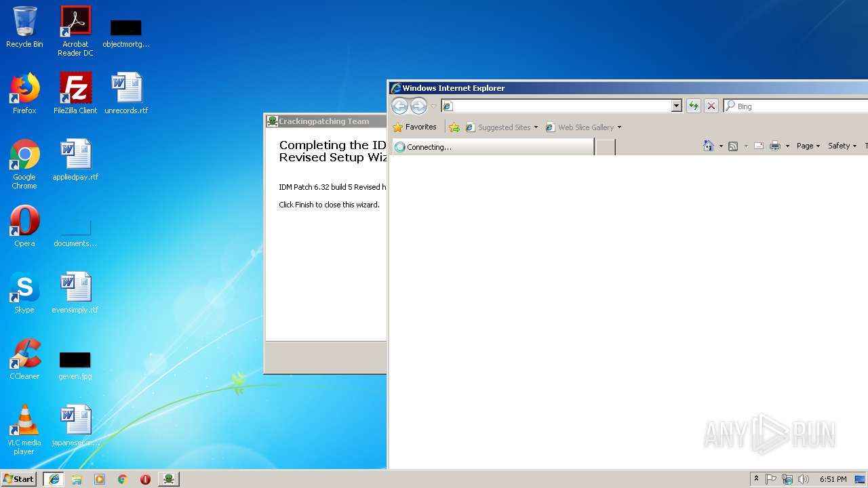Viewport: 868px width, 488px height.
Task: Open Skype desktop shortcut
Action: pos(24,293)
